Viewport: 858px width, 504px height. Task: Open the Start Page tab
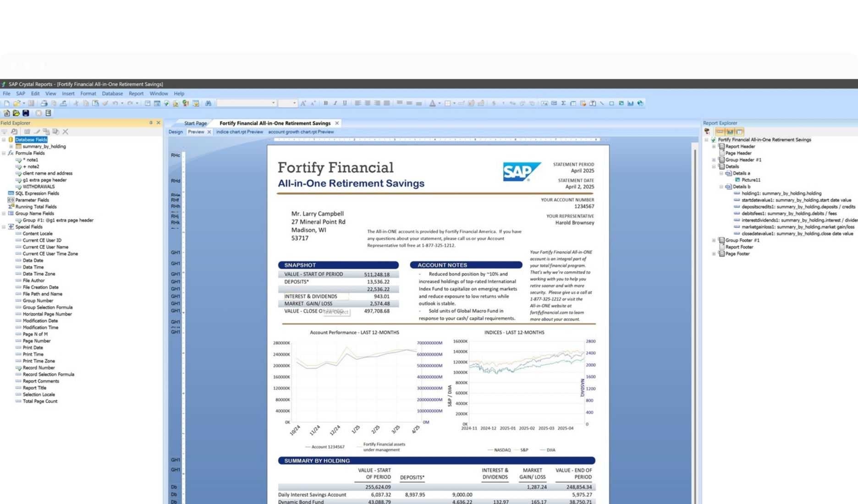(x=195, y=123)
